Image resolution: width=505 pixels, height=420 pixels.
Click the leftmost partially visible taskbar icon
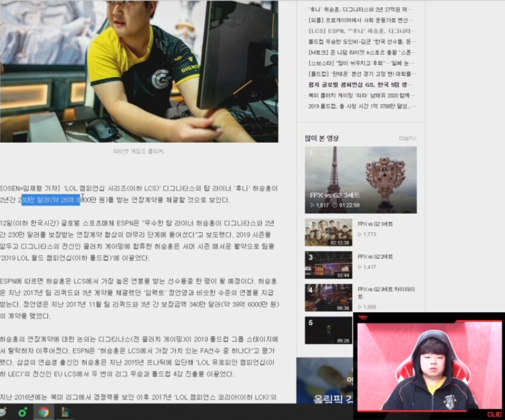pyautogui.click(x=4, y=412)
